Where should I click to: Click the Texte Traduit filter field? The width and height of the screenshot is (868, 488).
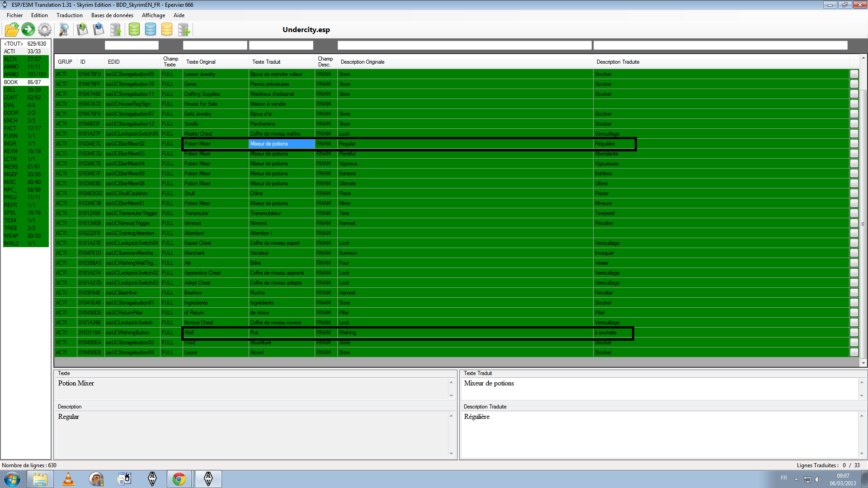point(281,45)
